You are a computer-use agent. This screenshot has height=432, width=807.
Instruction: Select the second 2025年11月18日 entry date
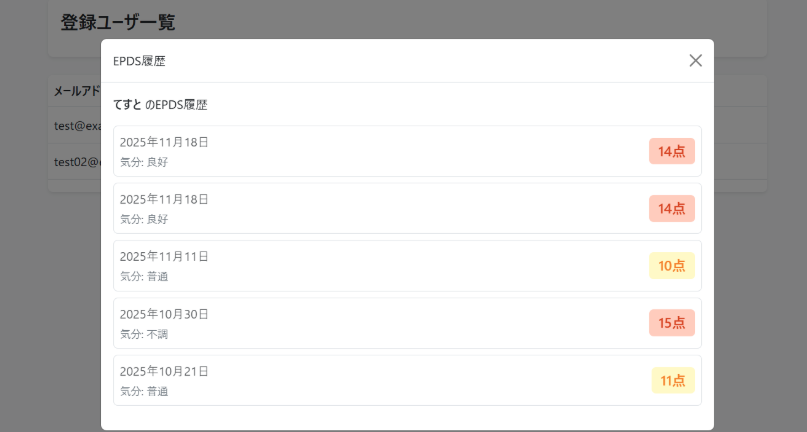[164, 199]
